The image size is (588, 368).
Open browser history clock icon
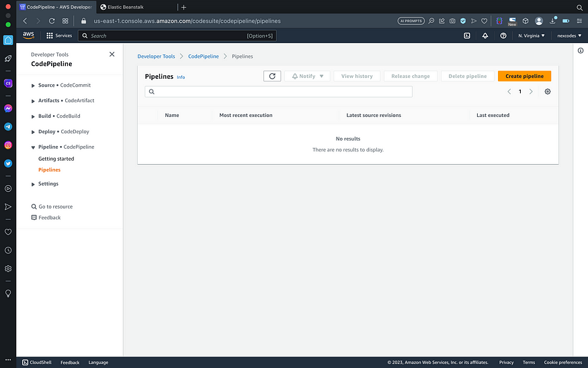point(8,250)
